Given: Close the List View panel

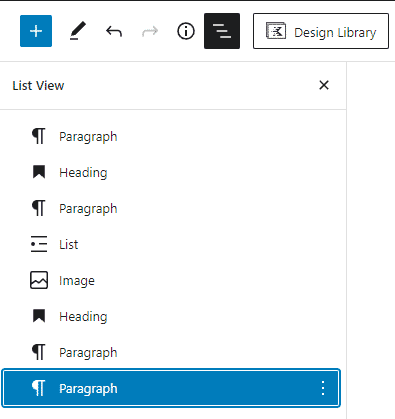Looking at the screenshot, I should click(x=324, y=85).
